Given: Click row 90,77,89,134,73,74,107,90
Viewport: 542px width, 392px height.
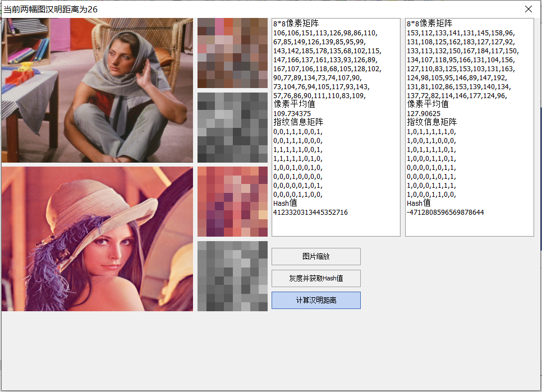Looking at the screenshot, I should click(x=318, y=78).
